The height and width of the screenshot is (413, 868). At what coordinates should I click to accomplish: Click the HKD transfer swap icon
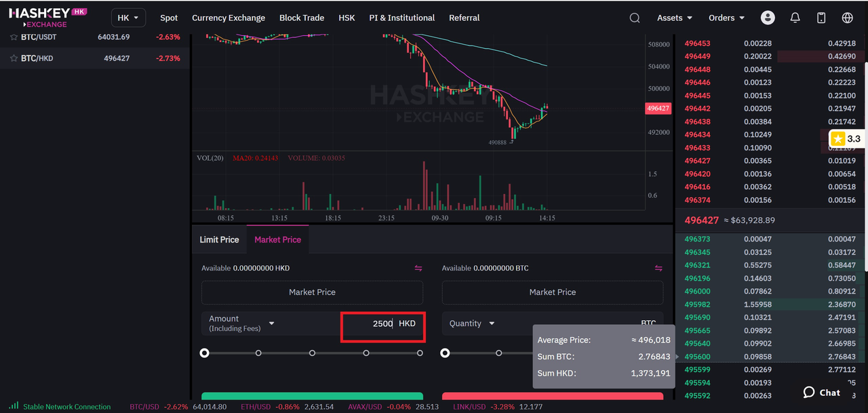(x=418, y=269)
